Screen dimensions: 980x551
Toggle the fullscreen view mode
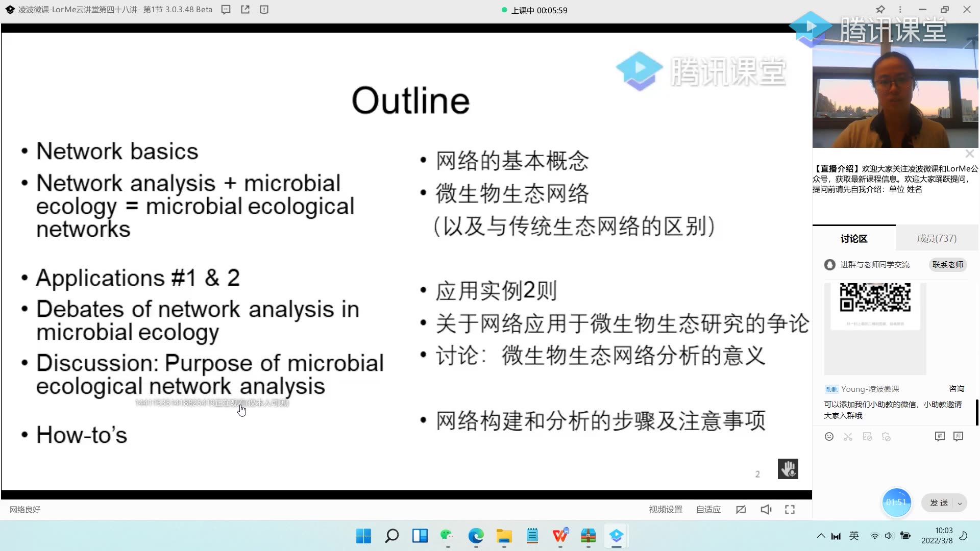tap(790, 509)
